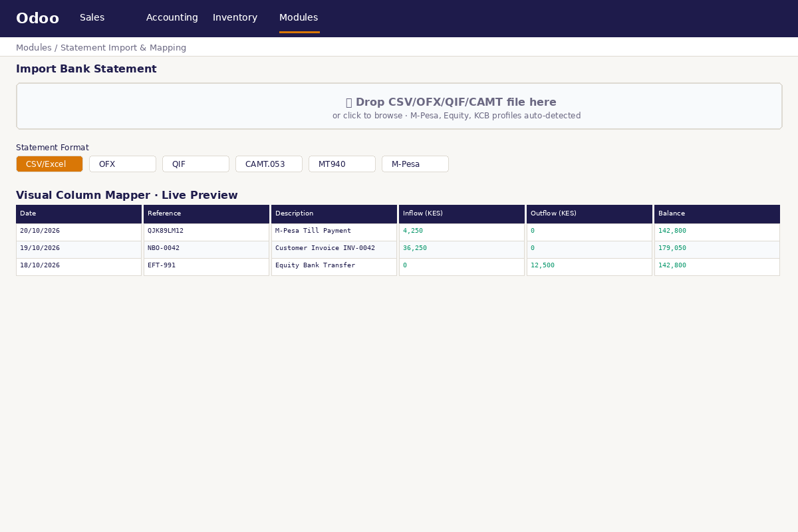Click the Inflow (KES) column header
Viewport: 798px width, 532px height.
point(462,214)
